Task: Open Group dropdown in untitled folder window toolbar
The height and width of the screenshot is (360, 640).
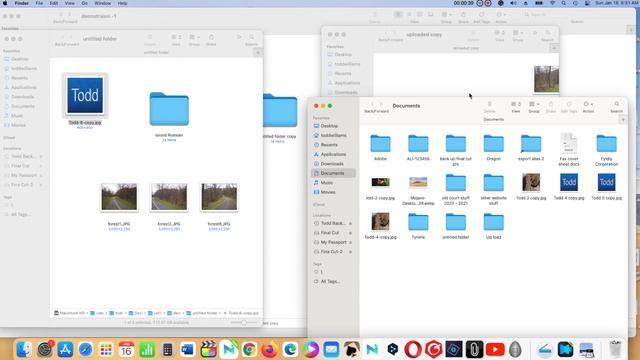Action: (194, 37)
